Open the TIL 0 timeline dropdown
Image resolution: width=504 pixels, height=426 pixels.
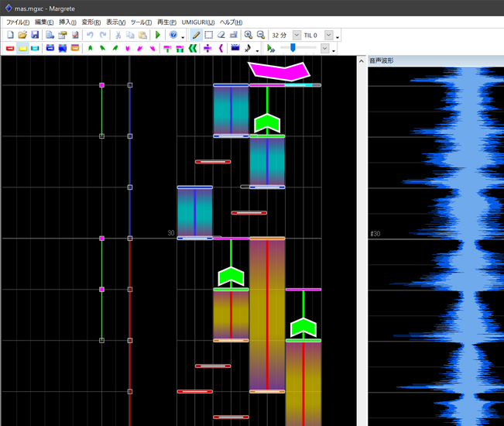328,35
